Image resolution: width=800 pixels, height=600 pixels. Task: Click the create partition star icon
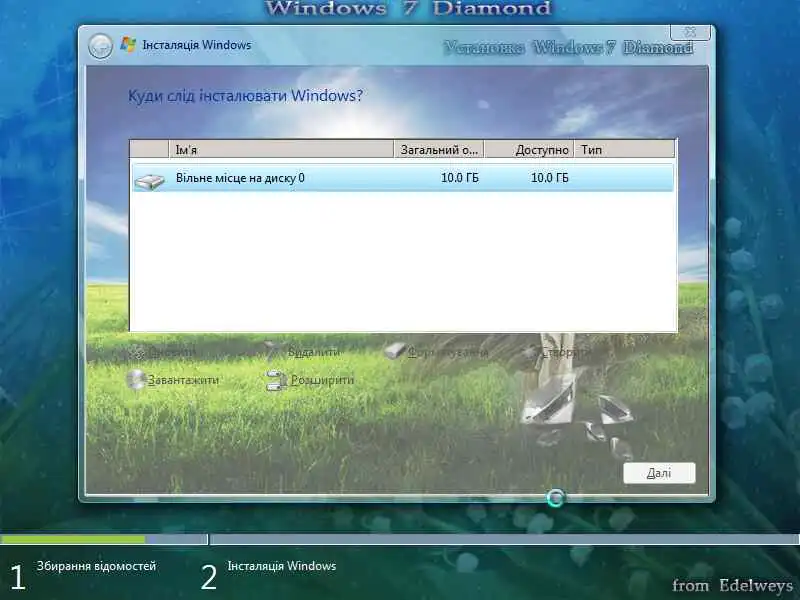[532, 352]
